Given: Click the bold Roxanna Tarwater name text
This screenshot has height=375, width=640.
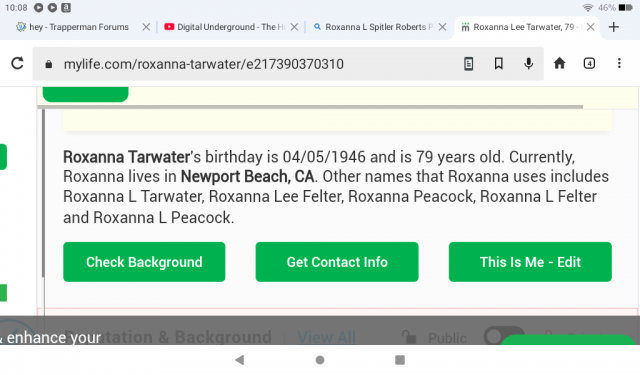Looking at the screenshot, I should pos(127,157).
